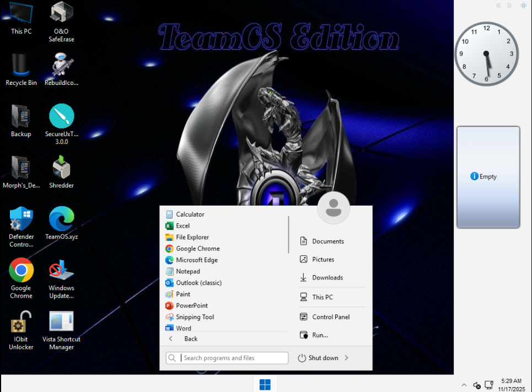Click sidebar next gadgets page arrow

pyautogui.click(x=509, y=6)
